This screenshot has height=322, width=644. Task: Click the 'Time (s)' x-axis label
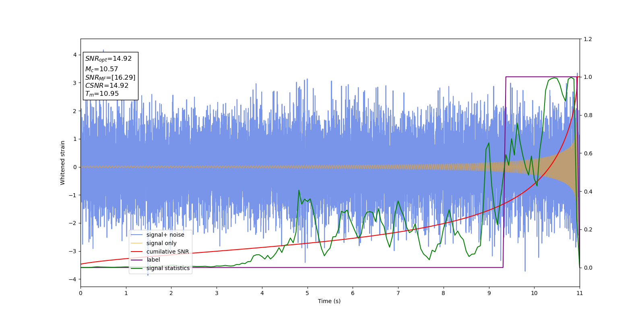coord(329,301)
